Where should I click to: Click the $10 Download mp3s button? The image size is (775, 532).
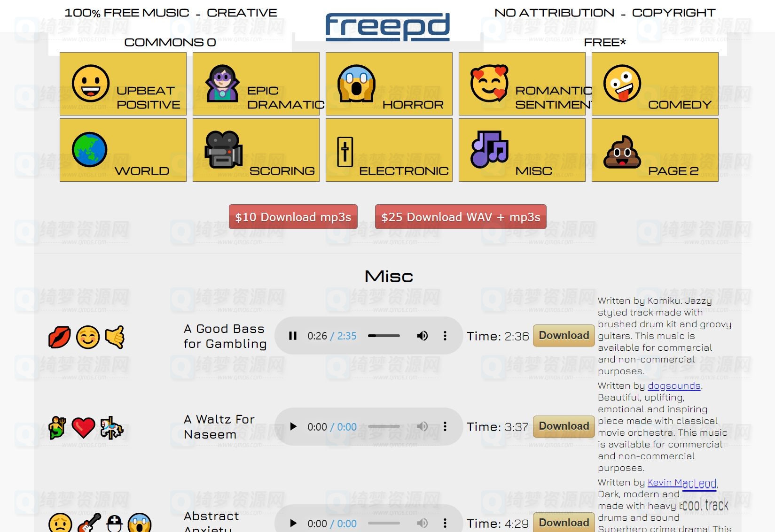(x=293, y=217)
